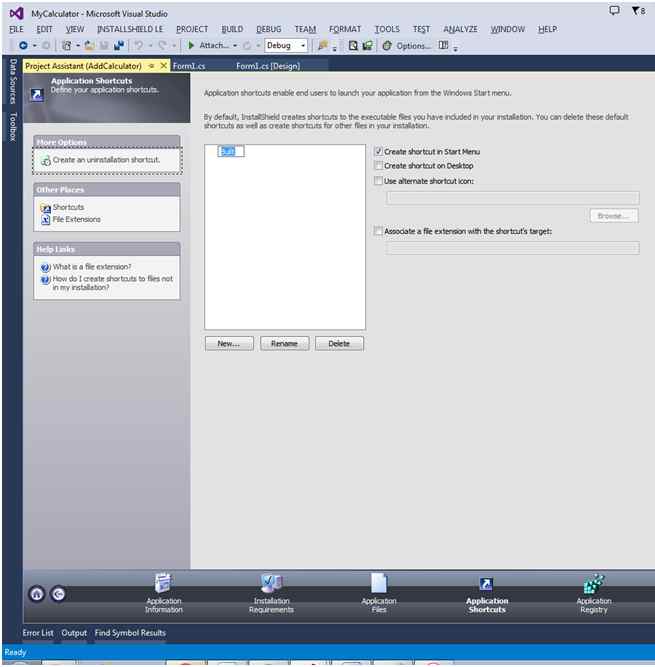Click the new project toolbar icon
The width and height of the screenshot is (655, 667).
(67, 46)
